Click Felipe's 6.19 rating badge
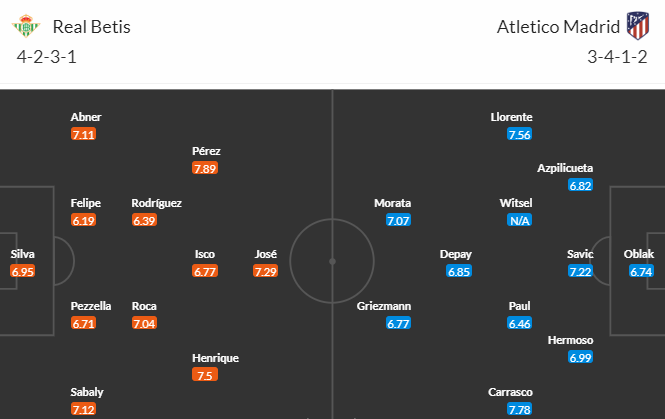The height and width of the screenshot is (419, 665). click(84, 221)
